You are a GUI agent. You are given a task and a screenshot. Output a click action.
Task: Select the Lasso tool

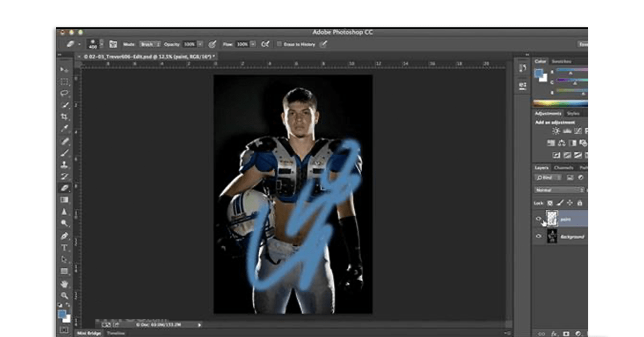click(x=64, y=93)
